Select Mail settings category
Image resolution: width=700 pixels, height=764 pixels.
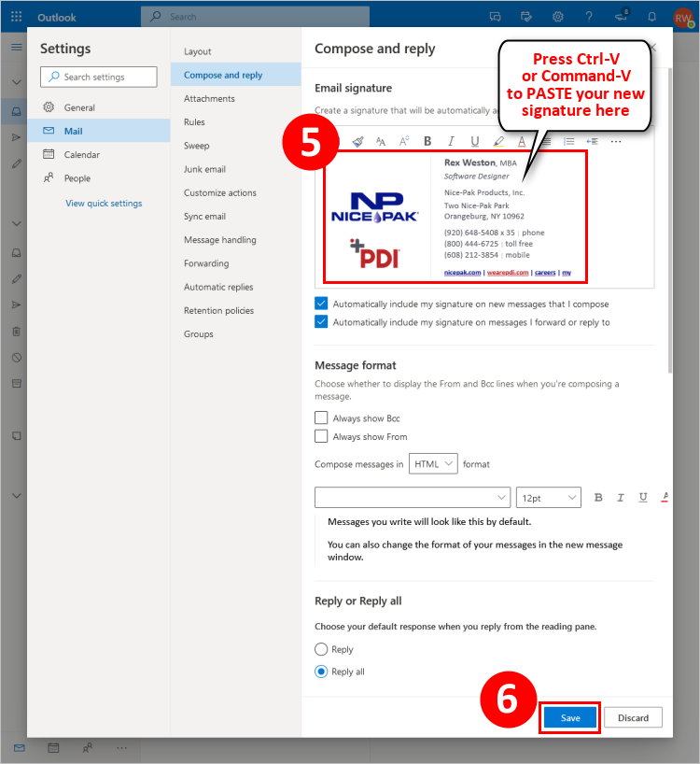pos(99,131)
